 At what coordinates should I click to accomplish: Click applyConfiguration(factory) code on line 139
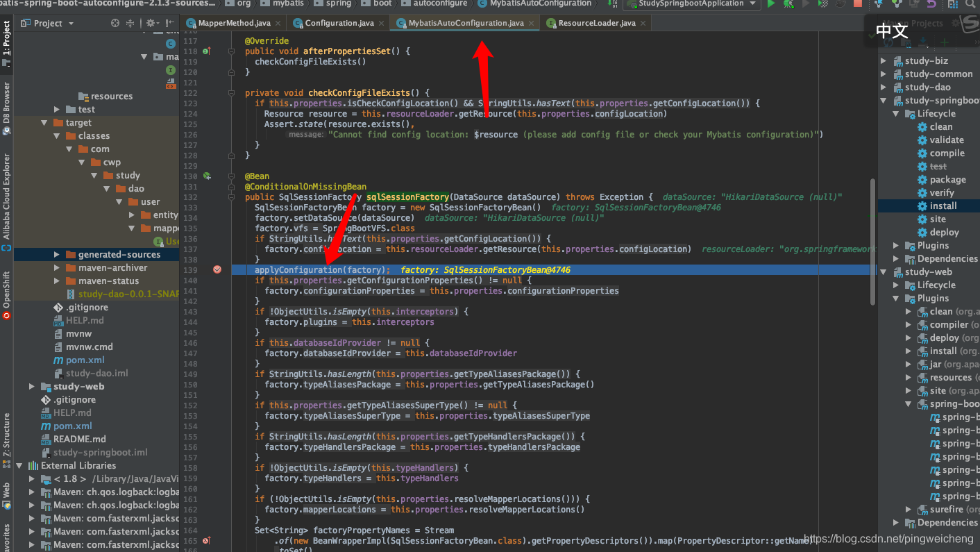click(x=321, y=270)
